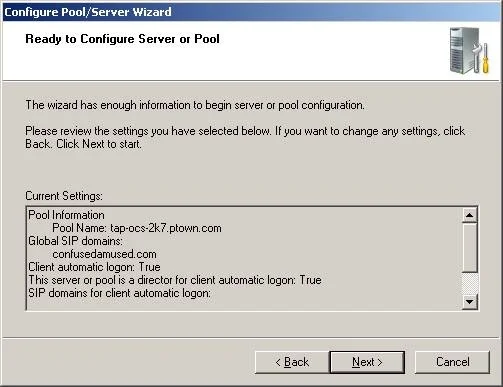Image resolution: width=503 pixels, height=387 pixels.
Task: Click the wizard has enough information text
Action: 195,105
